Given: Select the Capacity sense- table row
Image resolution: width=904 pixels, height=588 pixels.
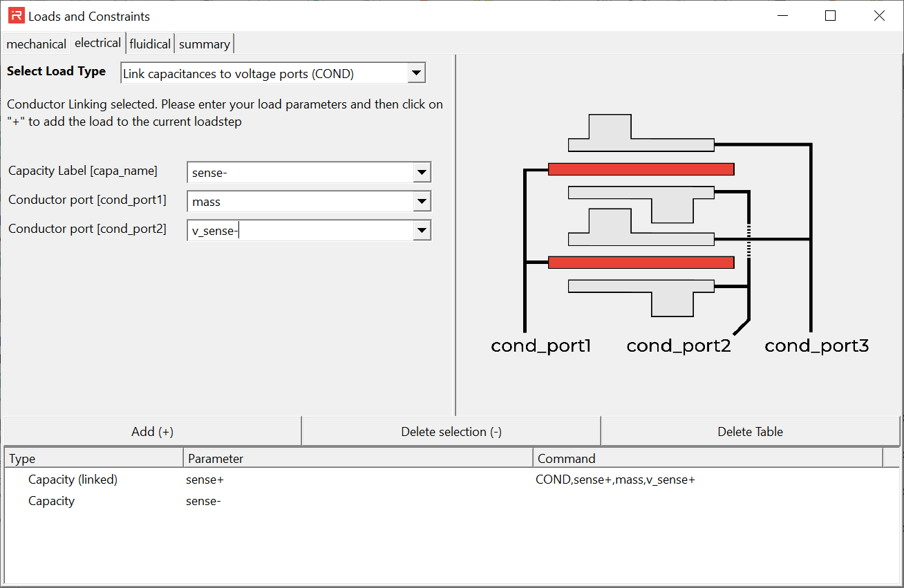Looking at the screenshot, I should 51,501.
